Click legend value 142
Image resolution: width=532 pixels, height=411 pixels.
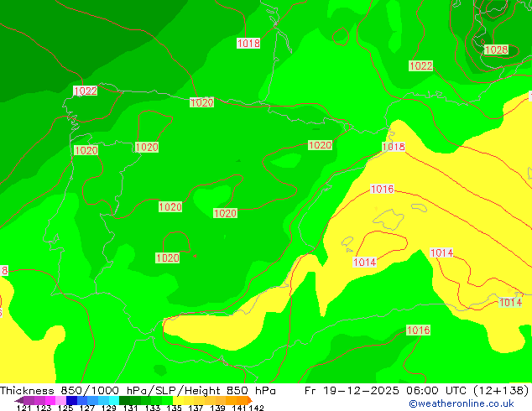tap(256, 408)
